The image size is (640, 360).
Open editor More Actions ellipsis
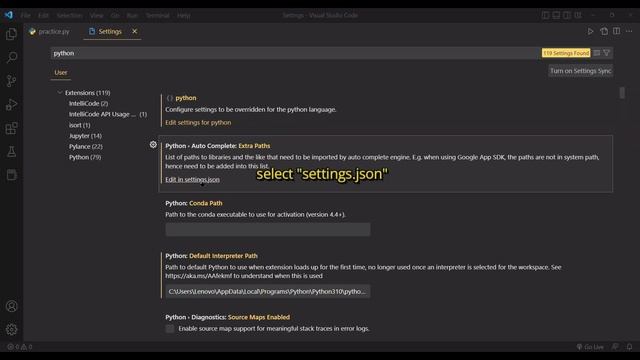[x=629, y=31]
